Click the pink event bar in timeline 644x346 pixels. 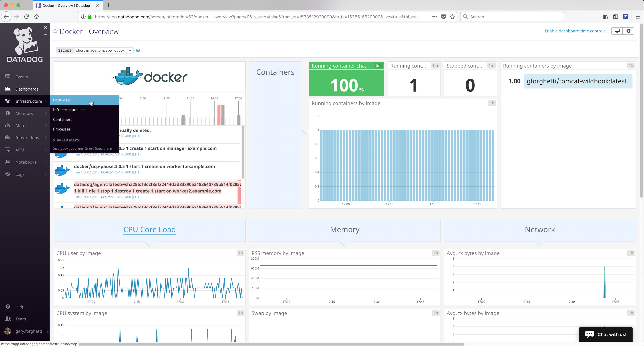click(219, 115)
